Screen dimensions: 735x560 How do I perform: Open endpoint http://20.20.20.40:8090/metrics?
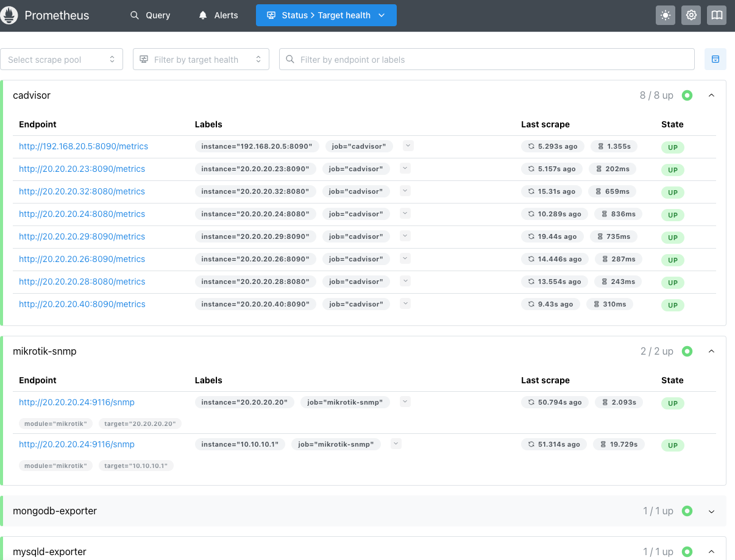[82, 304]
